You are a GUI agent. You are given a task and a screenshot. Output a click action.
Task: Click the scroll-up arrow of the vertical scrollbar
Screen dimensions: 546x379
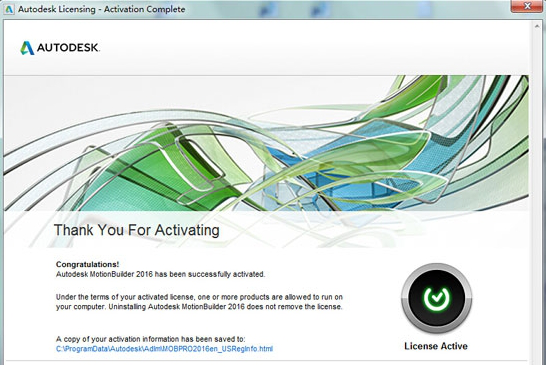(538, 27)
